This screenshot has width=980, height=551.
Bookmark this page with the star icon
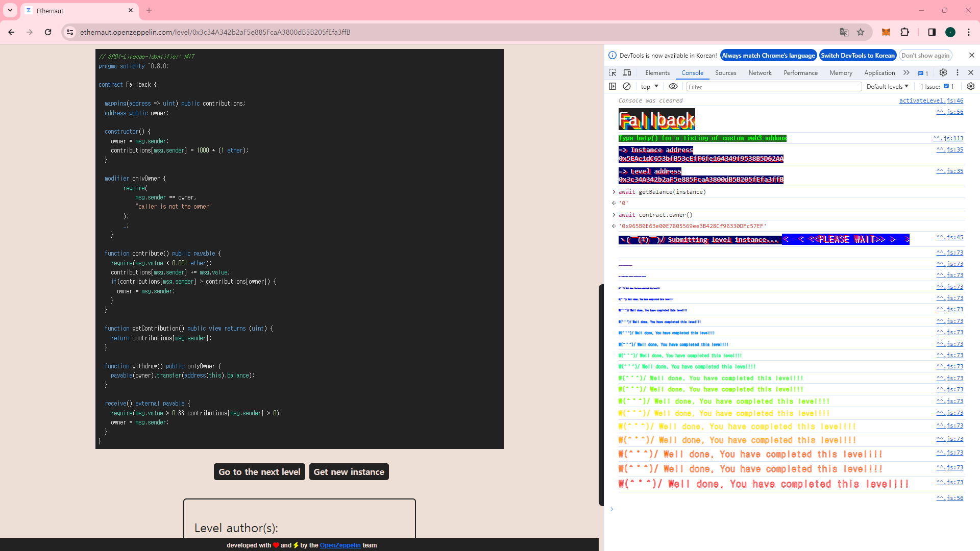click(861, 32)
